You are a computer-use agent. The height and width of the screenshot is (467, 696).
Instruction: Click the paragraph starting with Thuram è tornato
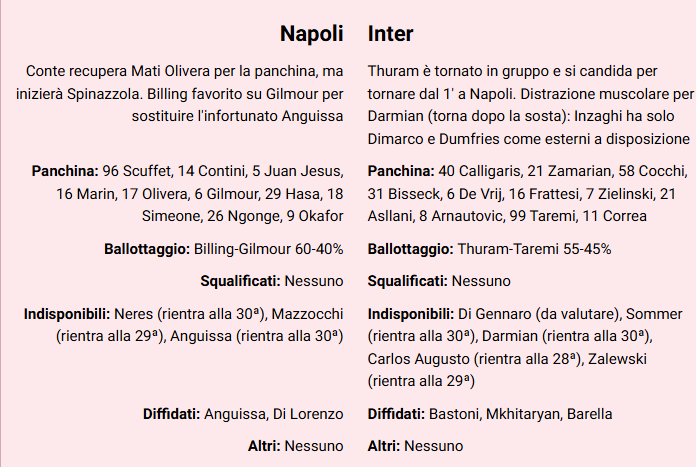click(530, 105)
